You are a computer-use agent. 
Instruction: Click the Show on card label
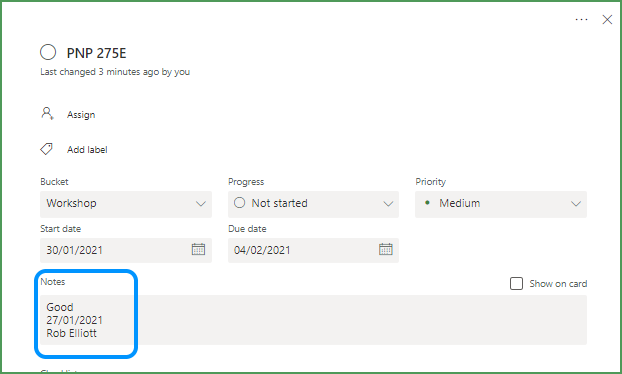click(x=558, y=284)
